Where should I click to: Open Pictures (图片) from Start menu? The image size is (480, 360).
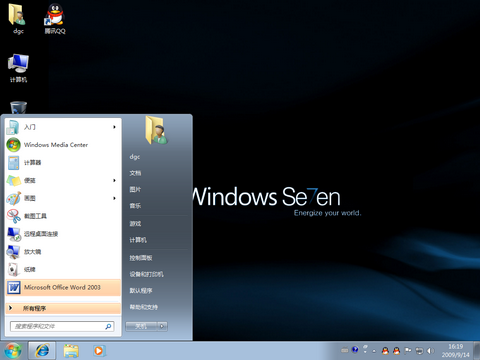[135, 189]
